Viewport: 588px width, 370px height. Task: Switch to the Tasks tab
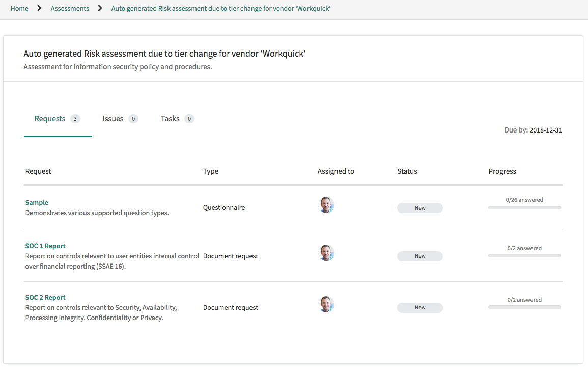click(x=177, y=119)
